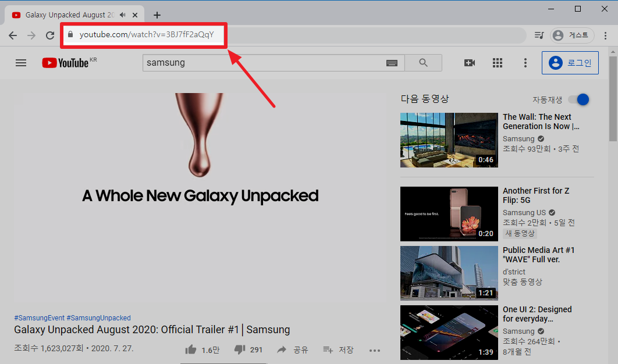
Task: Click the lock icon in address bar
Action: tap(70, 34)
